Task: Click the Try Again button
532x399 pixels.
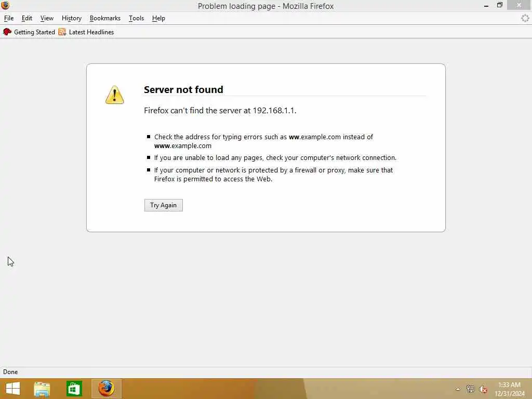Action: pos(163,205)
